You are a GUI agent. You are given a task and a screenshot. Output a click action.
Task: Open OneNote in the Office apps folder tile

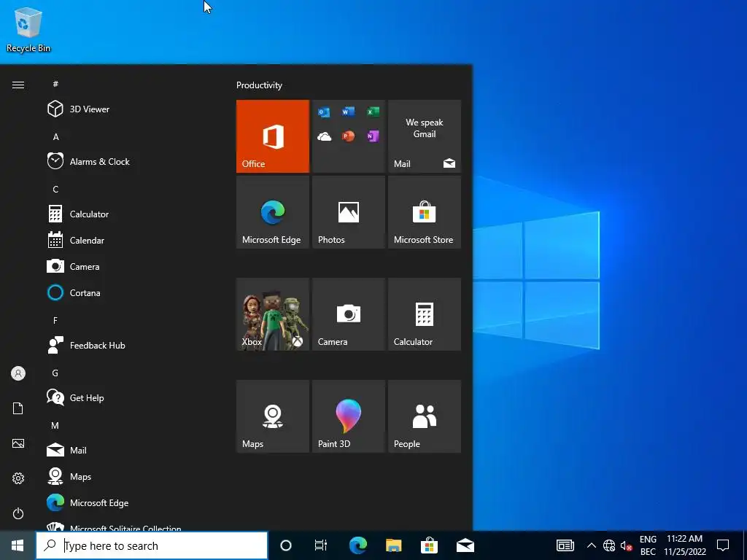[373, 136]
